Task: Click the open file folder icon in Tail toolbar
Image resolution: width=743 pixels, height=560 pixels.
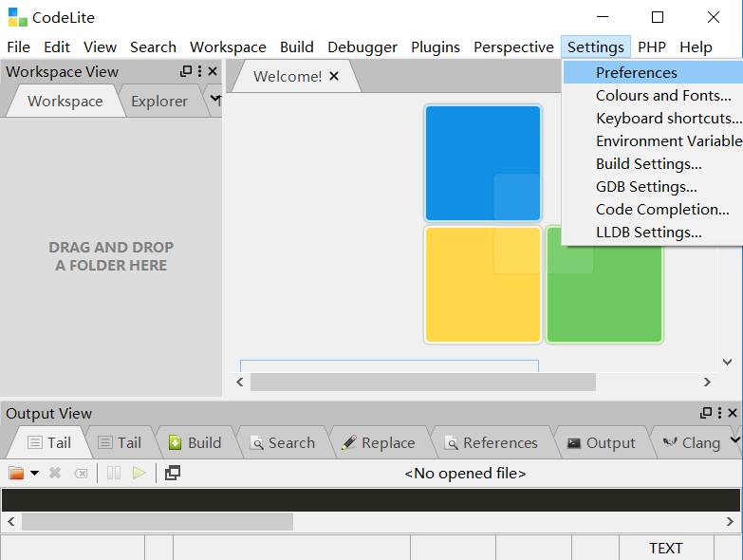Action: [16, 473]
